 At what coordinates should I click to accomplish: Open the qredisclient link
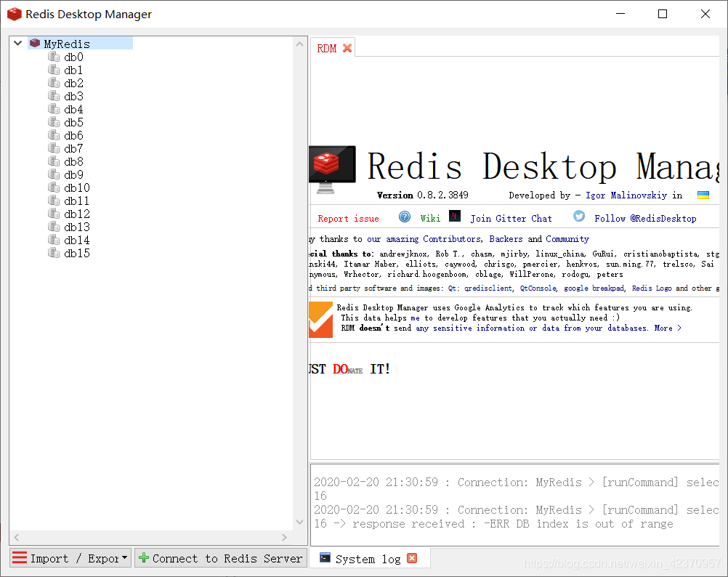[488, 288]
